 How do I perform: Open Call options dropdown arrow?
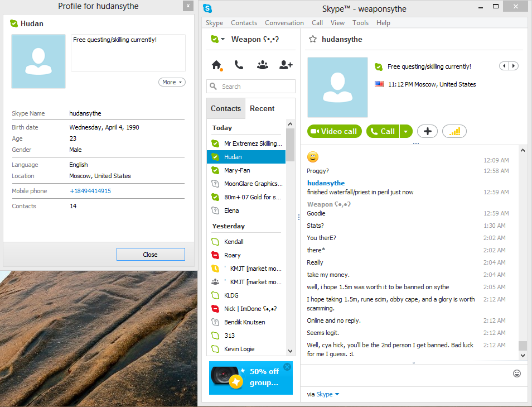point(406,131)
